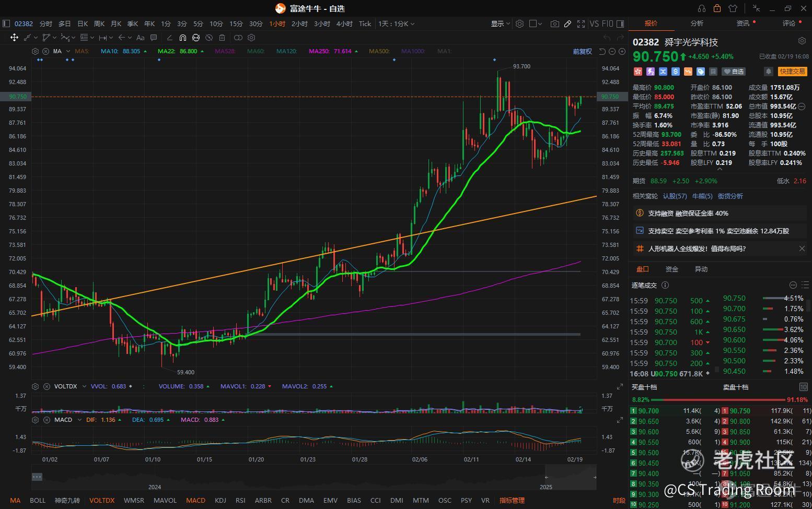Open the 显示 display dropdown

(x=500, y=23)
